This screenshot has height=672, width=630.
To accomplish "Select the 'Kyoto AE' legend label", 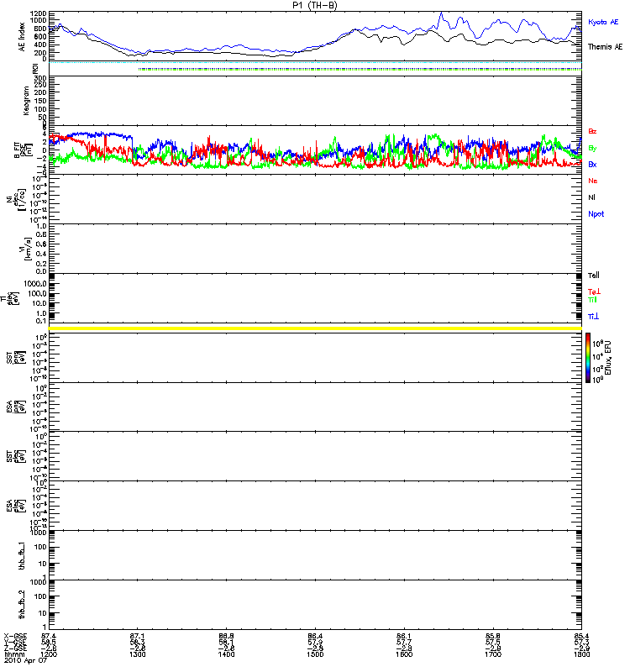I will [x=603, y=22].
